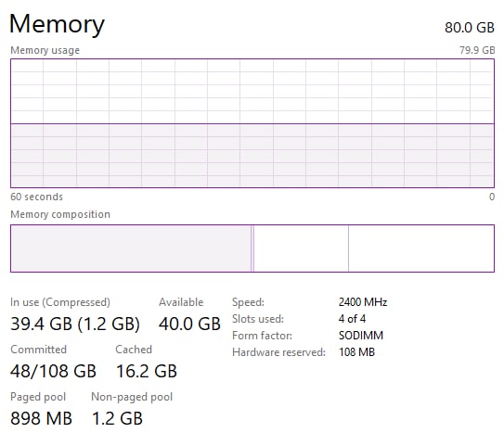Click the Form factor value SODIMM

click(361, 336)
